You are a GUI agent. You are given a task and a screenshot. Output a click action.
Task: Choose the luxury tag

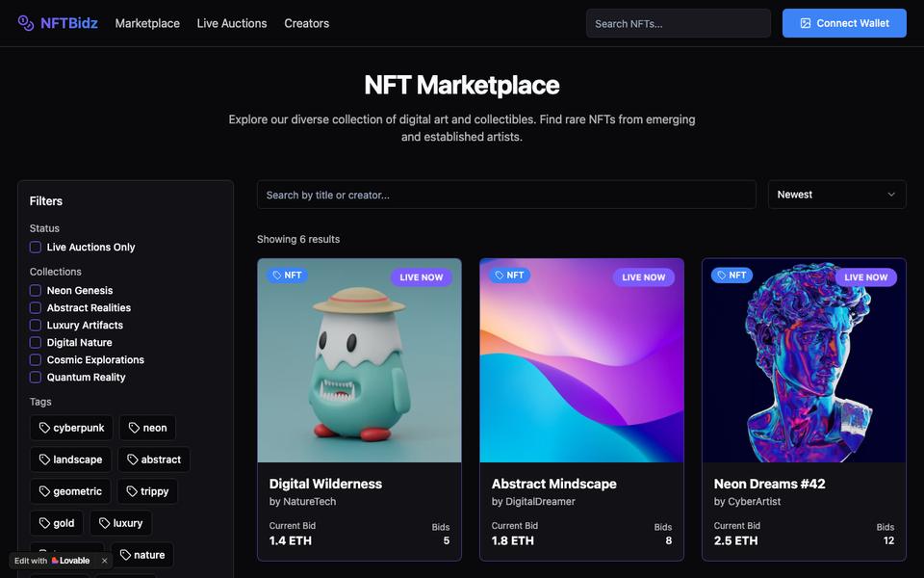tap(121, 523)
